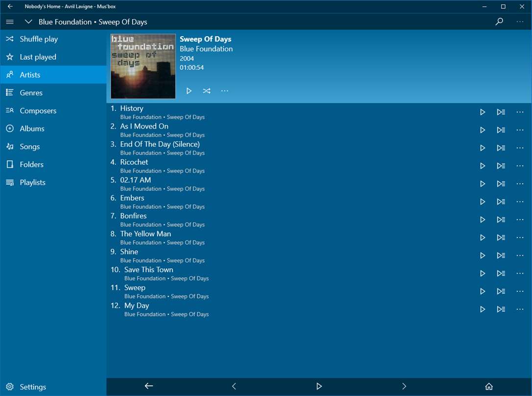Open more options for Save This Town
The image size is (532, 396).
tap(520, 274)
